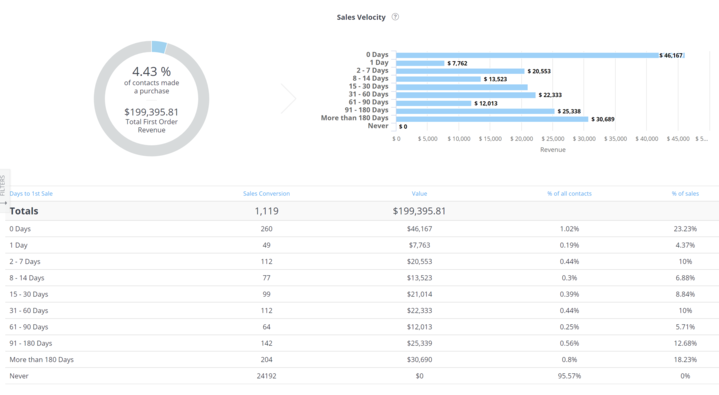
Task: Select the 2 - 7 Days chart bar
Action: coord(460,71)
